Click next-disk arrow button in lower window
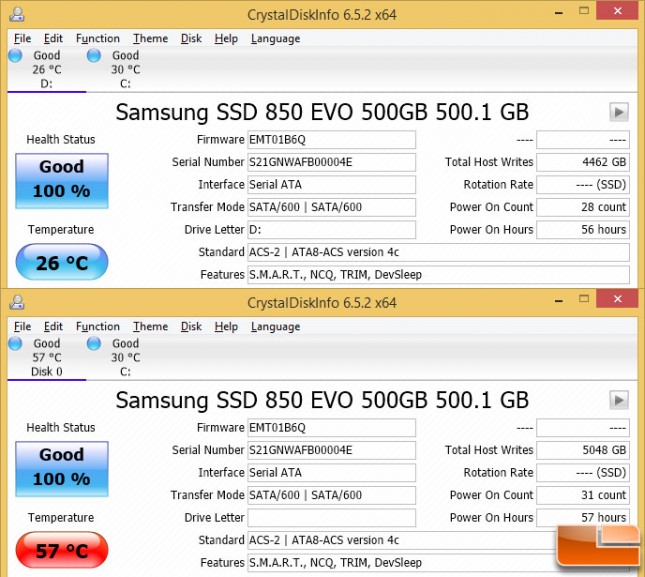The height and width of the screenshot is (577, 645). coord(619,400)
